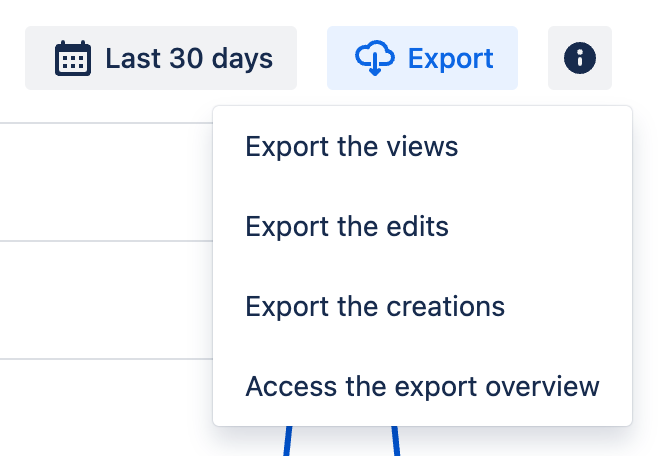Click the middle horizontal chart gridline
The image size is (662, 456).
point(100,241)
